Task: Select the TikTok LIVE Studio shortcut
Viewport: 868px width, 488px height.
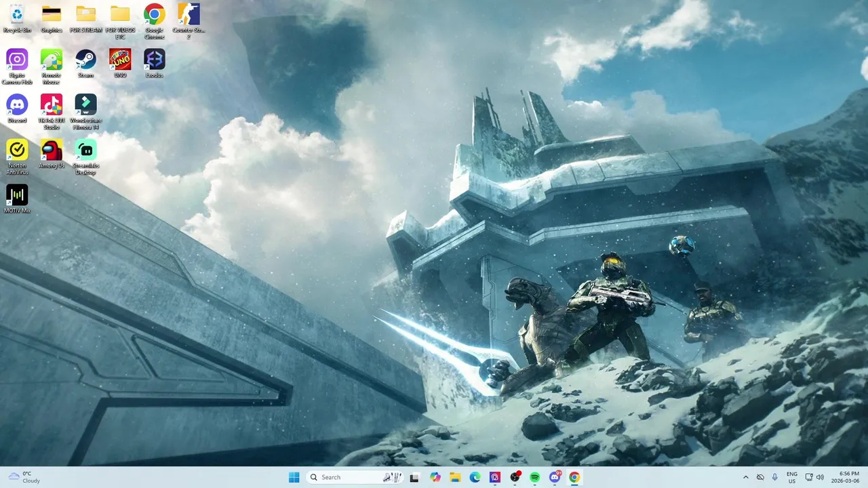Action: (x=52, y=112)
